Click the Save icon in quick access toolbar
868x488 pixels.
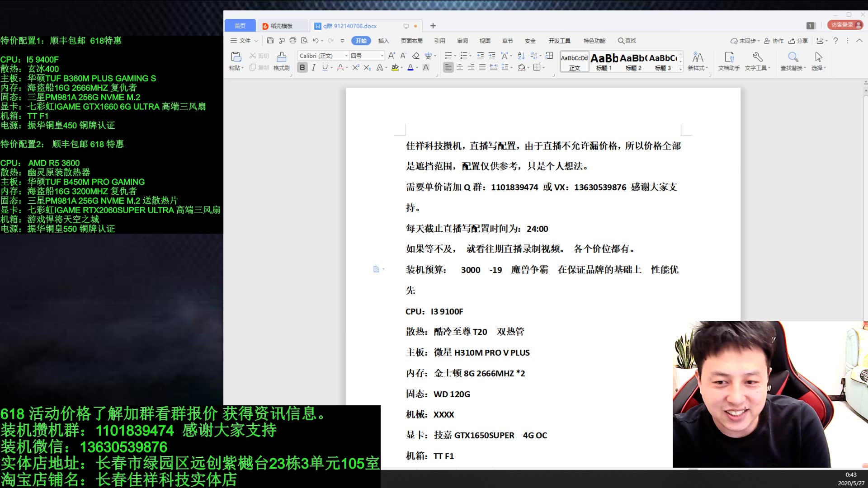click(x=270, y=41)
